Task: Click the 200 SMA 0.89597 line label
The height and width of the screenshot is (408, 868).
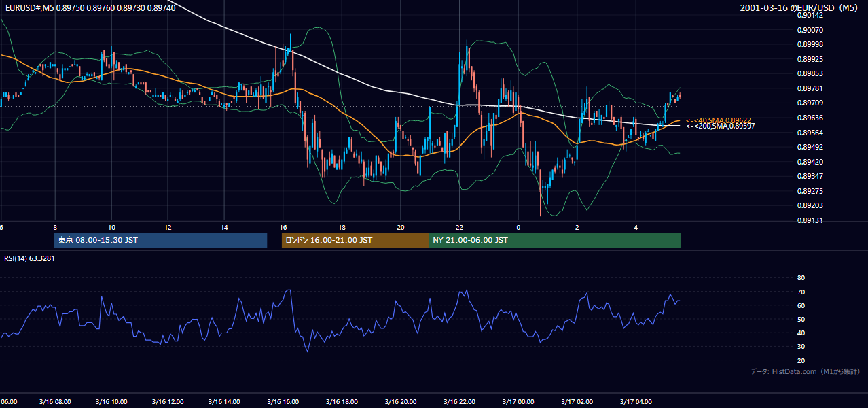Action: [720, 126]
